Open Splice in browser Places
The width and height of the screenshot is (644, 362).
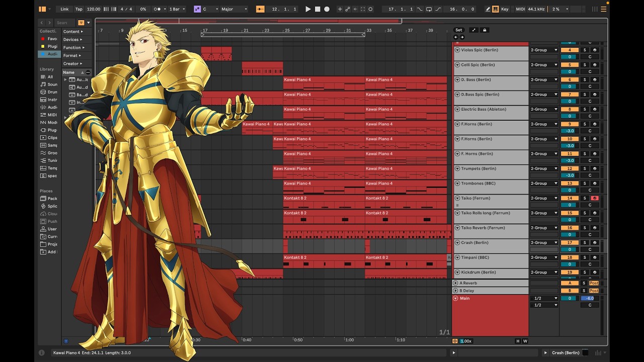(x=49, y=206)
